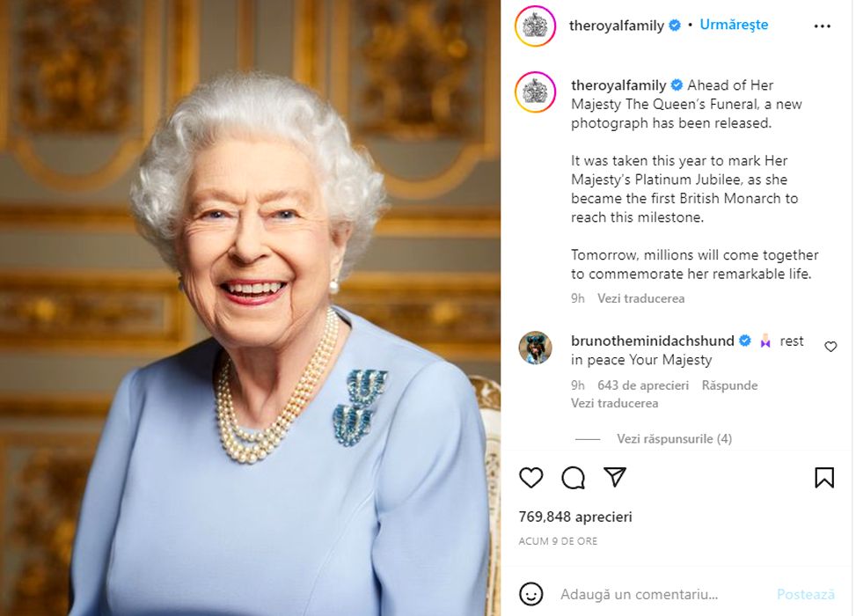The height and width of the screenshot is (616, 856).
Task: Save the post with the bookmark icon
Action: pos(824,478)
